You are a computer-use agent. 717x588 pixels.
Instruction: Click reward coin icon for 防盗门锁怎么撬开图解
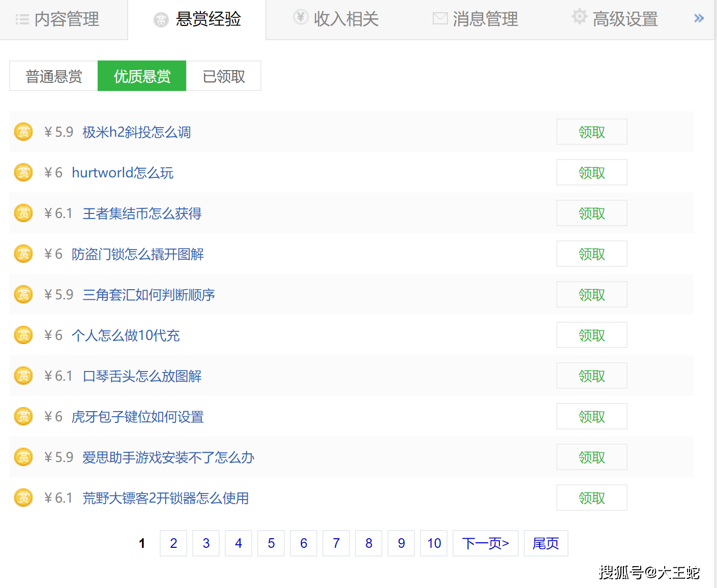coord(23,254)
